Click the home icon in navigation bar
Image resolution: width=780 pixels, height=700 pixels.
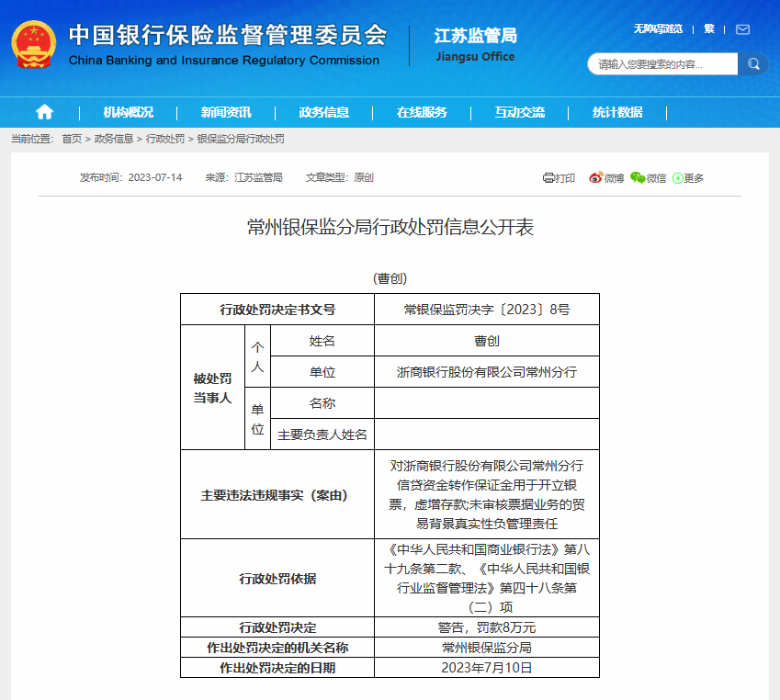(44, 112)
